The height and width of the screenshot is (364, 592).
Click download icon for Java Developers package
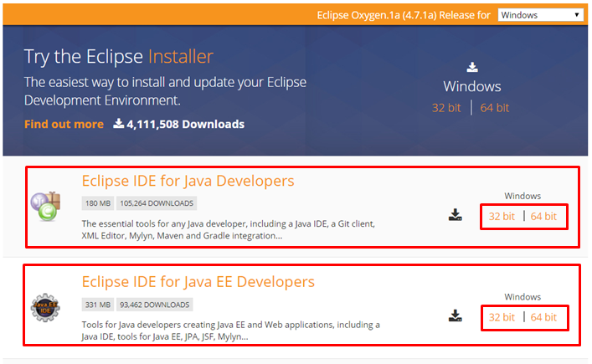pyautogui.click(x=455, y=216)
